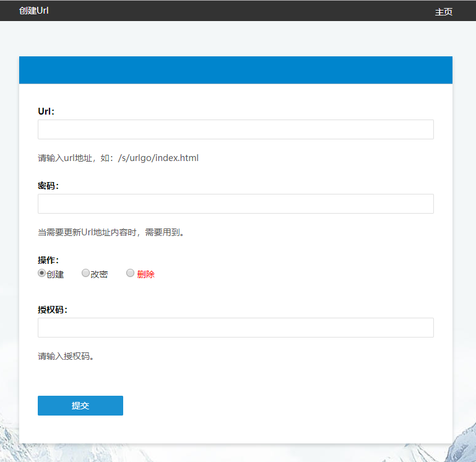
Task: Click the 授权码: field label
Action: coord(53,310)
